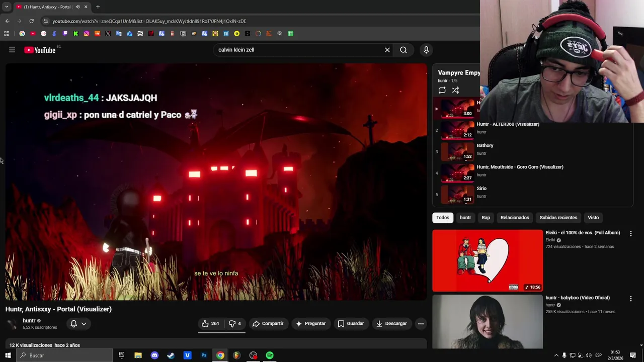This screenshot has height=362, width=644.
Task: Dislike the video
Action: click(x=235, y=323)
